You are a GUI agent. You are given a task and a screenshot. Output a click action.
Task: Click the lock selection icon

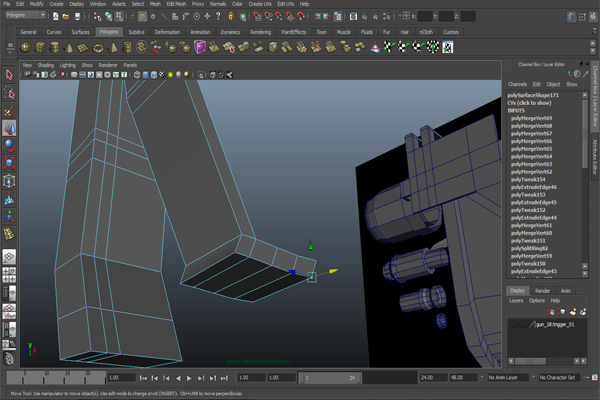pos(230,16)
